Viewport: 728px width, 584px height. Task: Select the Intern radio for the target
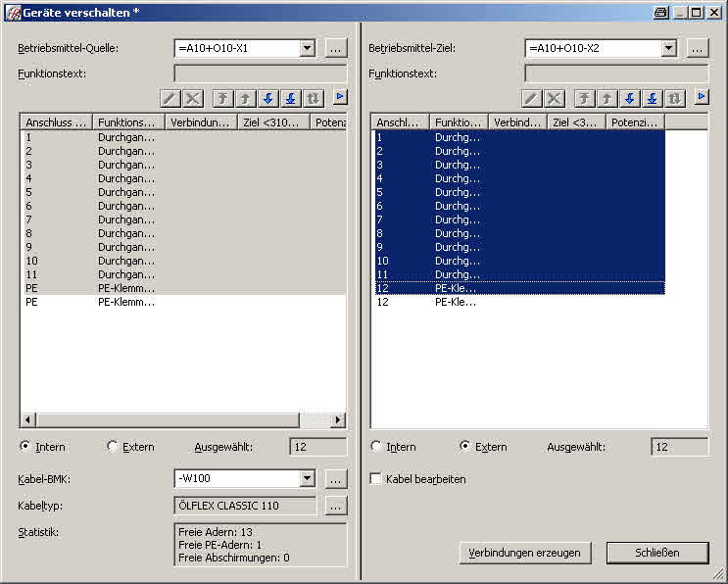[376, 446]
